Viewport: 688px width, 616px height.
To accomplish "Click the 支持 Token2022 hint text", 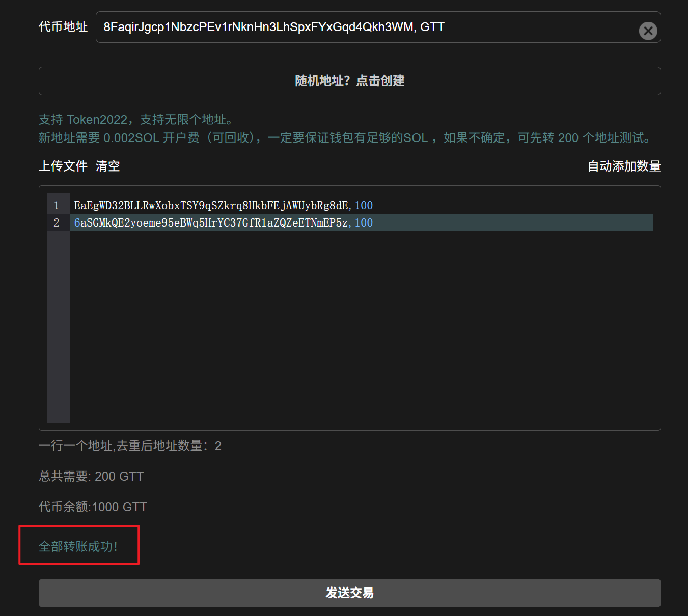I will (135, 120).
